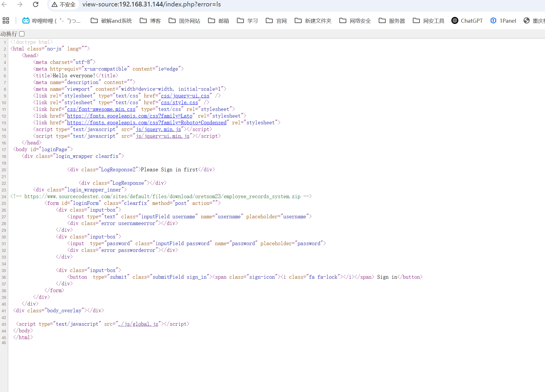Image resolution: width=545 pixels, height=392 pixels.
Task: Open the Roboto+Condensed font link
Action: (147, 123)
